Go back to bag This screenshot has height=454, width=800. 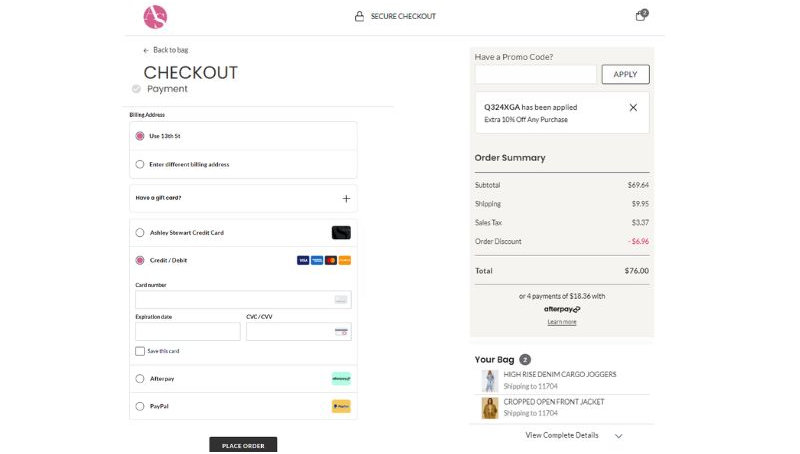[x=166, y=50]
